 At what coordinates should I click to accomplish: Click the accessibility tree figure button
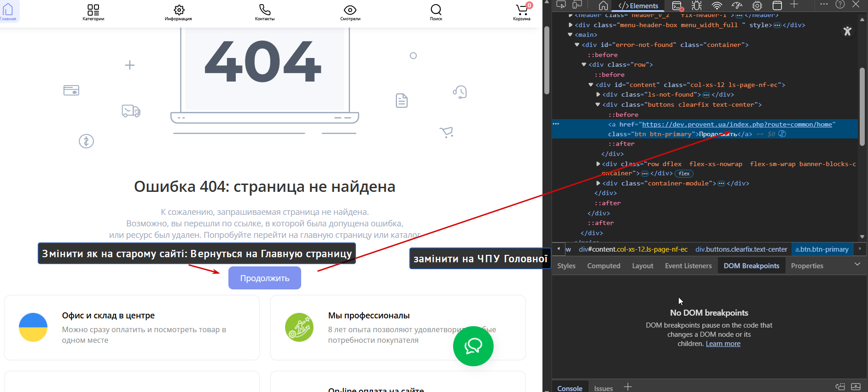847,31
